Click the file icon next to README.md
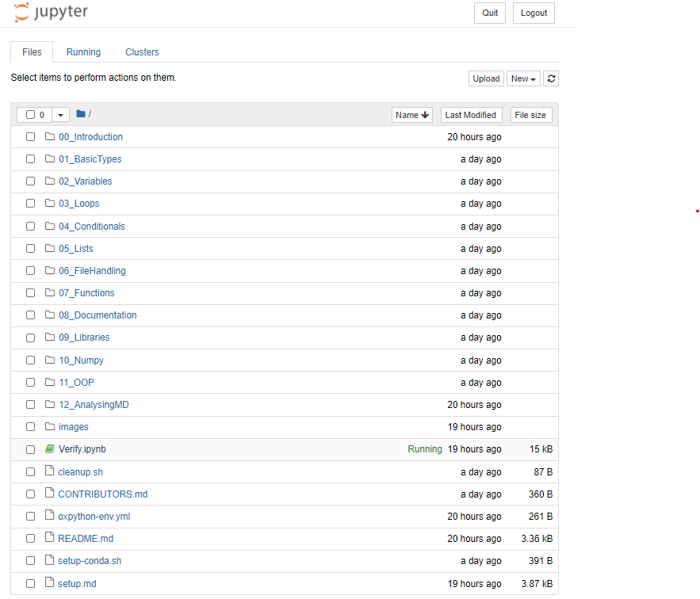The image size is (700, 599). coord(50,537)
